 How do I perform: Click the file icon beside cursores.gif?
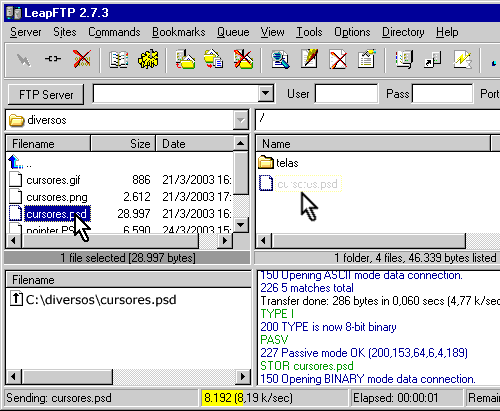coord(15,180)
